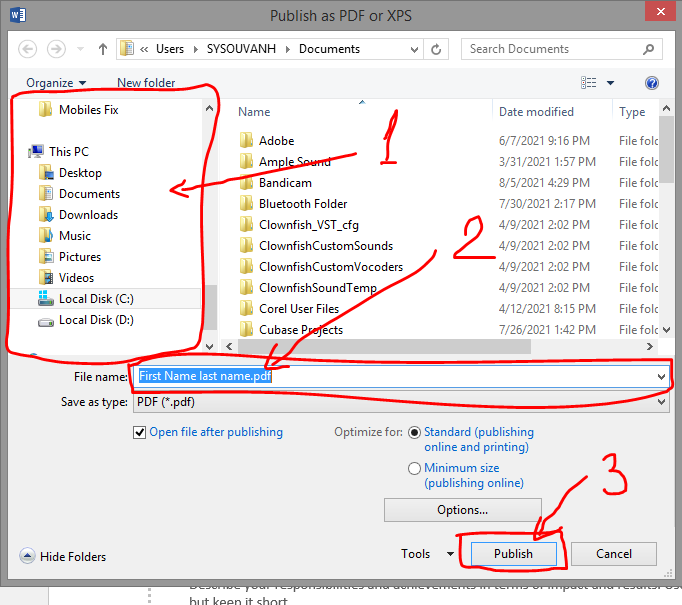Open the Tools dropdown menu
Viewport: 682px width, 605px height.
(428, 554)
